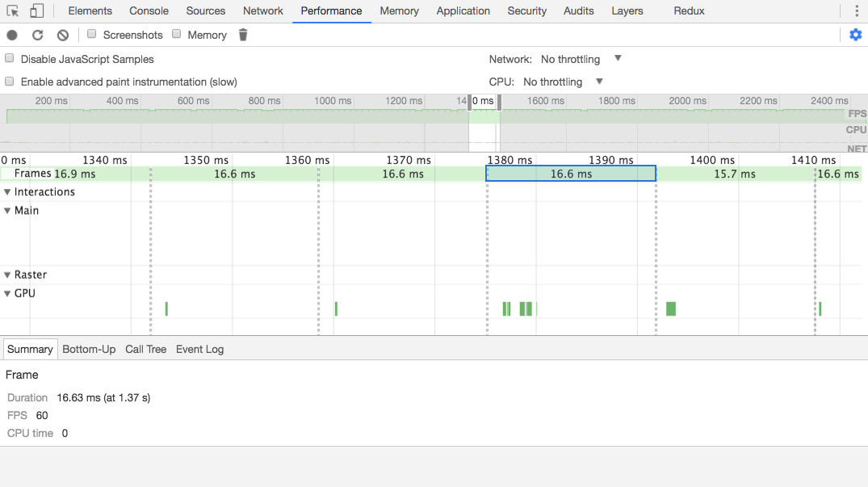Click the wide GPU task block after 1390 ms

click(671, 309)
